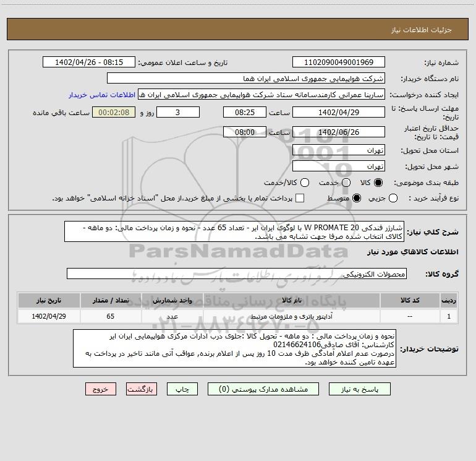This screenshot has height=461, width=476.
Task: Click the response deadline date 1402/04/29 field
Action: click(x=339, y=112)
